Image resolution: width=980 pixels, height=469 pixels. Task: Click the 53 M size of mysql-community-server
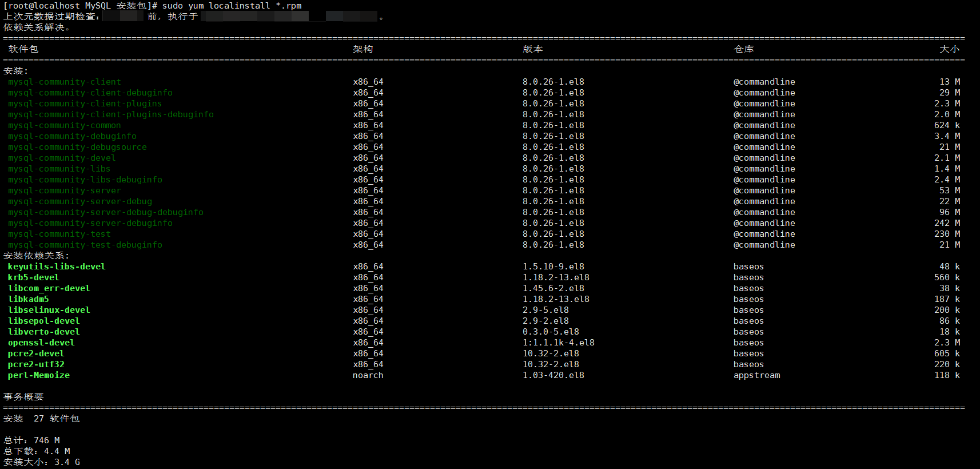[x=950, y=190]
